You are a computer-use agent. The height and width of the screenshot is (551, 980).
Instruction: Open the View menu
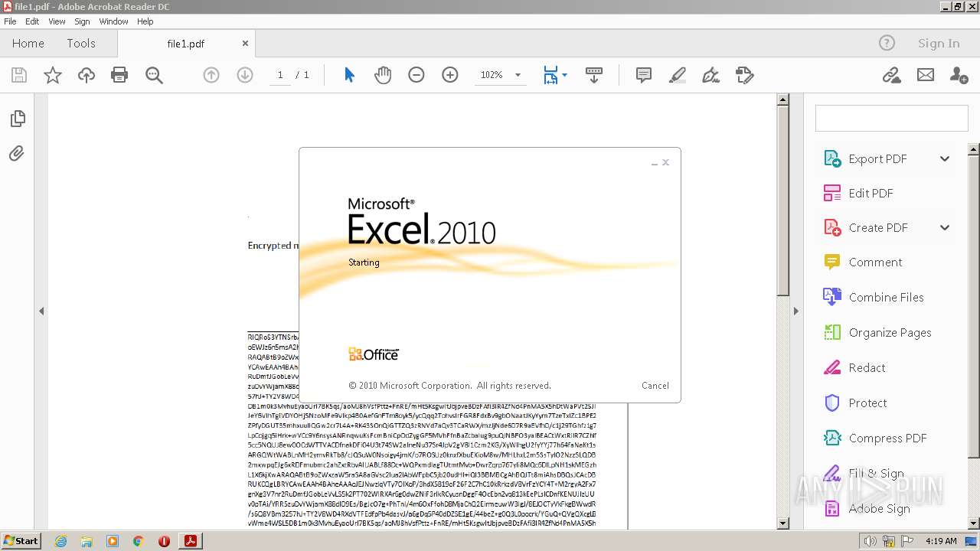57,21
